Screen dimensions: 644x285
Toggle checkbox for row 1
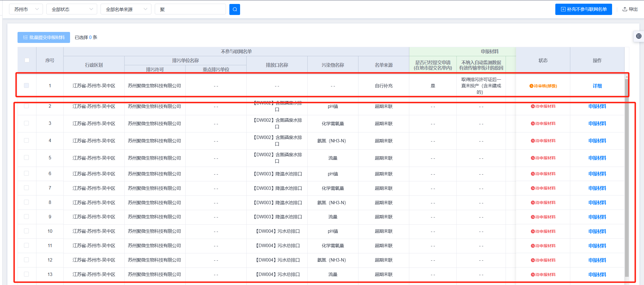(x=27, y=85)
